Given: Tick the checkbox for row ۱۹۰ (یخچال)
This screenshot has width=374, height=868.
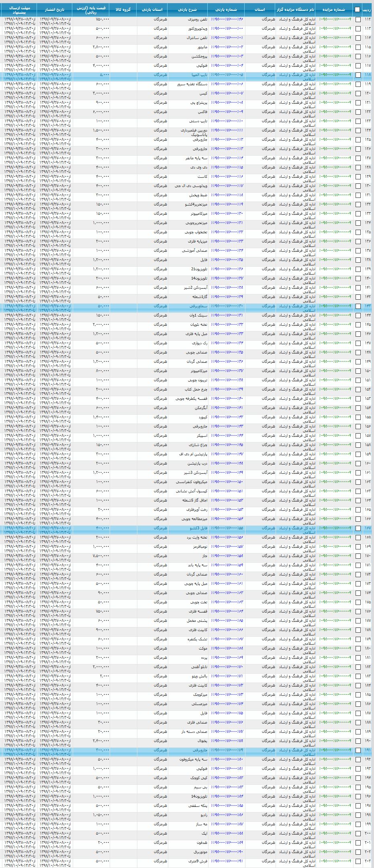Looking at the screenshot, I should pyautogui.click(x=358, y=741).
